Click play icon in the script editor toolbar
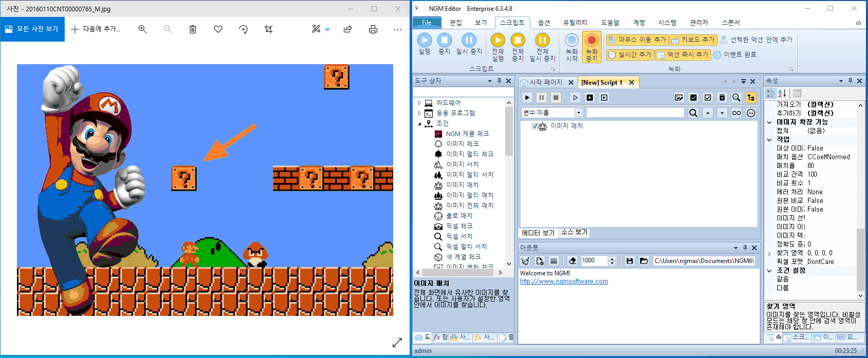The image size is (868, 358). point(527,98)
